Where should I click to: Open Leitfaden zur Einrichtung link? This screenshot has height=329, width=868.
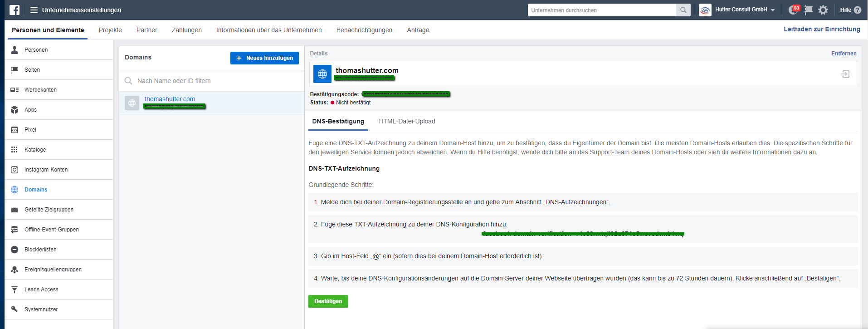[x=822, y=29]
